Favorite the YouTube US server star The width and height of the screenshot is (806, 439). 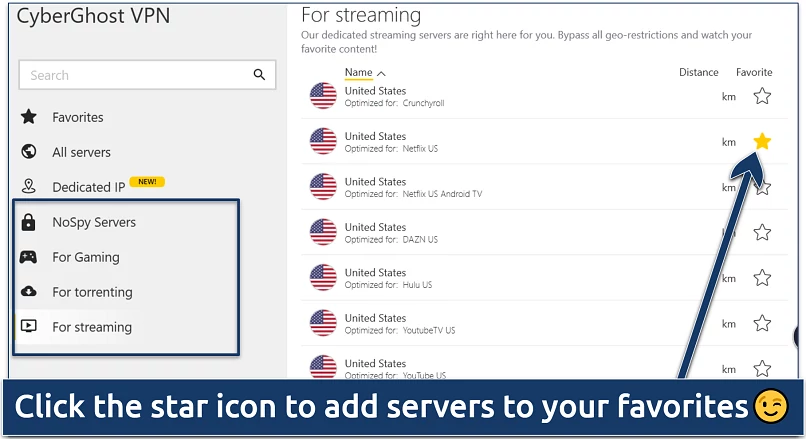(x=762, y=368)
